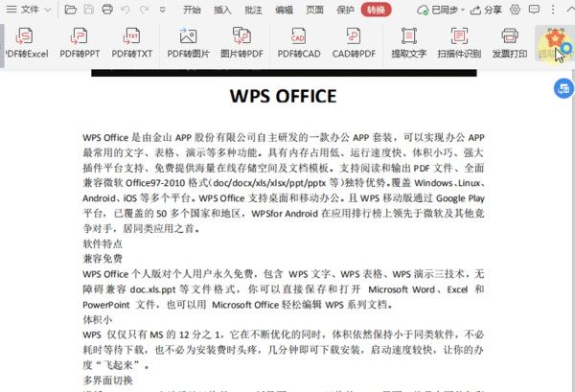Open the 已同步 cloud sync dropdown

click(x=441, y=10)
